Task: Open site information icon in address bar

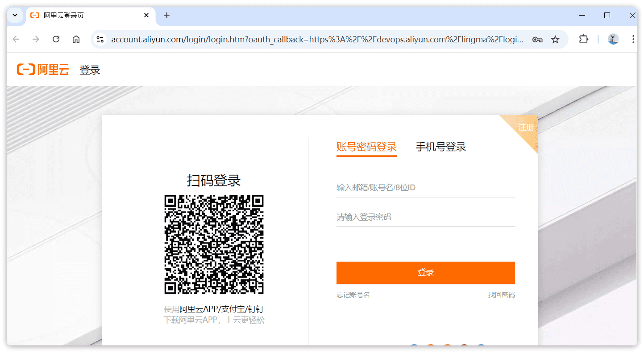Action: 100,39
